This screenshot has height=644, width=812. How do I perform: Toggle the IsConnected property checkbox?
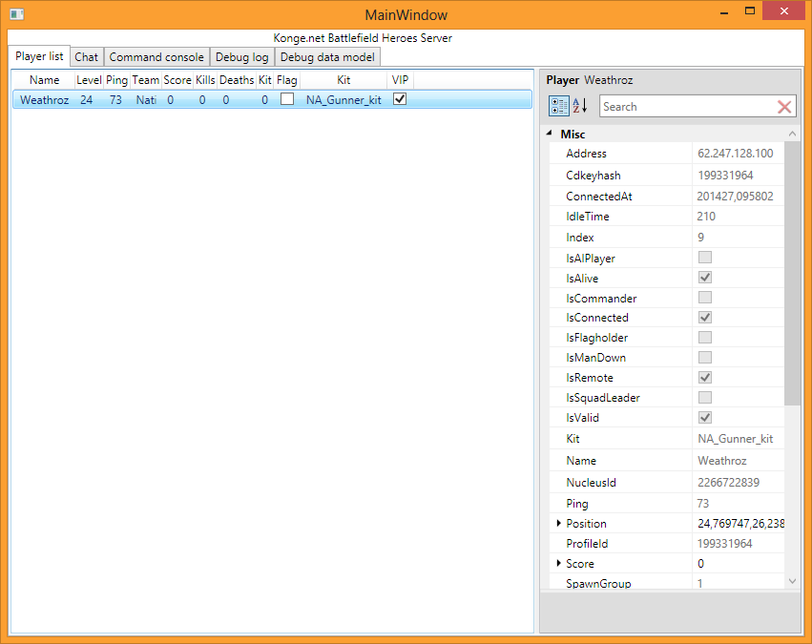pyautogui.click(x=705, y=318)
